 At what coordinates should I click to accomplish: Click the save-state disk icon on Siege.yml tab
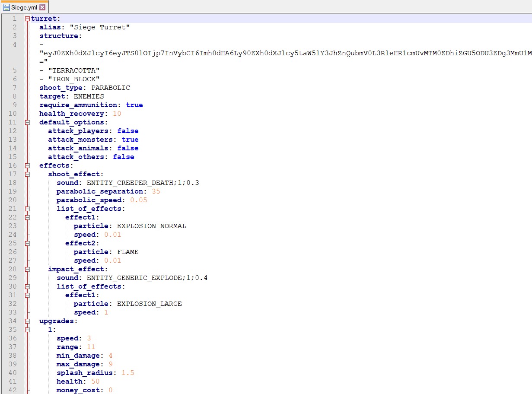coord(6,7)
